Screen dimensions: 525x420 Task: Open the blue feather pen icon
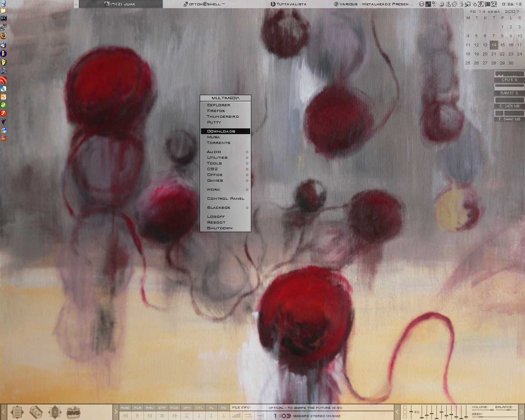click(x=3, y=88)
